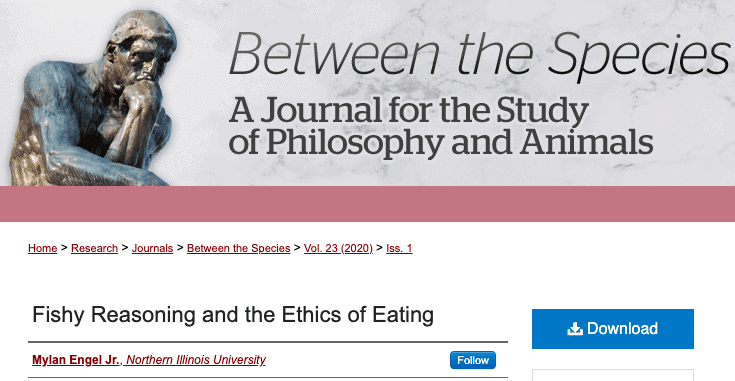This screenshot has height=381, width=735.
Task: Click 'A Journal for the Study' banner text
Action: pos(409,110)
